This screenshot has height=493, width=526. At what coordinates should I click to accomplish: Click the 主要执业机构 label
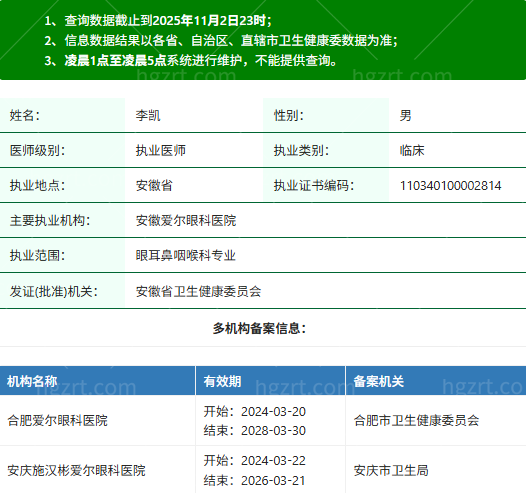coord(50,220)
